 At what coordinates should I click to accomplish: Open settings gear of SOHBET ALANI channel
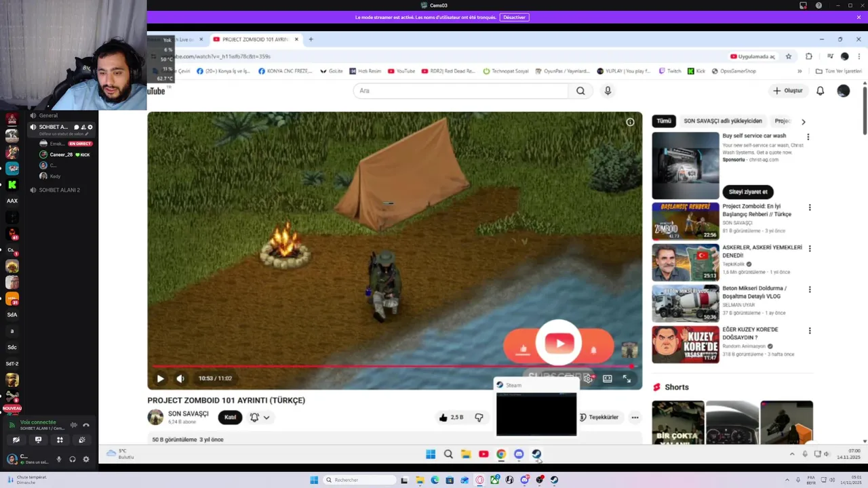coord(90,127)
